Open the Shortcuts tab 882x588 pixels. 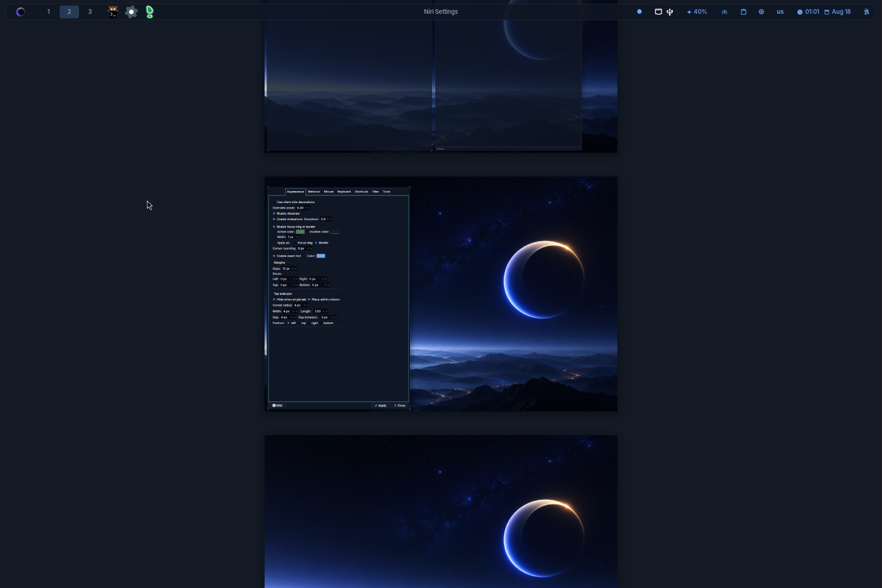tap(361, 192)
